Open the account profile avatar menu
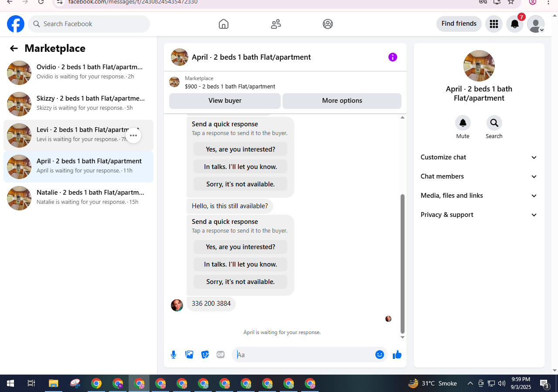This screenshot has width=558, height=392. pos(536,24)
